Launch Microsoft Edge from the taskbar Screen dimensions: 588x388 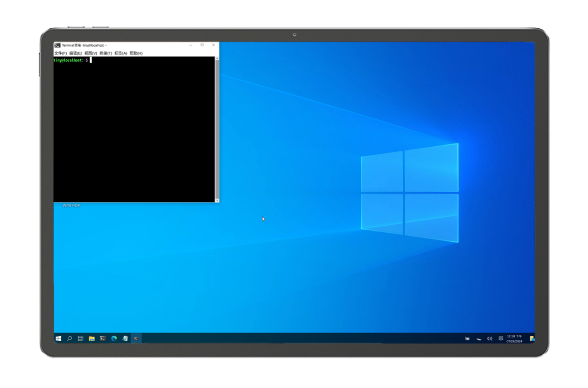coord(114,338)
